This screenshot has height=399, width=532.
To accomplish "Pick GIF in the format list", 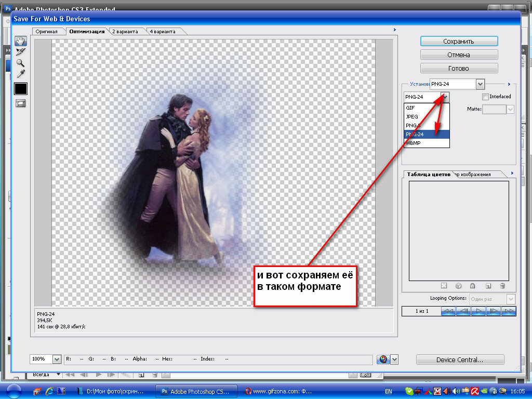I will pyautogui.click(x=410, y=108).
